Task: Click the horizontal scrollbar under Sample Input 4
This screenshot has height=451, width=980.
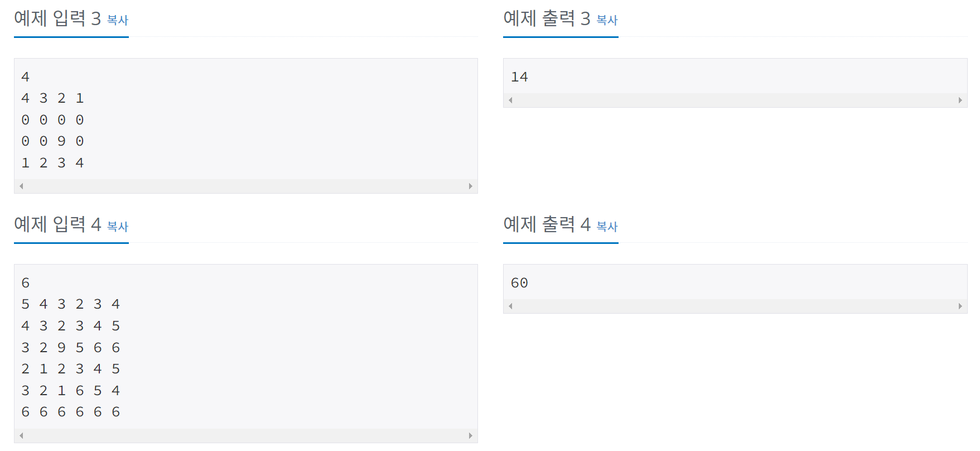Action: [245, 435]
